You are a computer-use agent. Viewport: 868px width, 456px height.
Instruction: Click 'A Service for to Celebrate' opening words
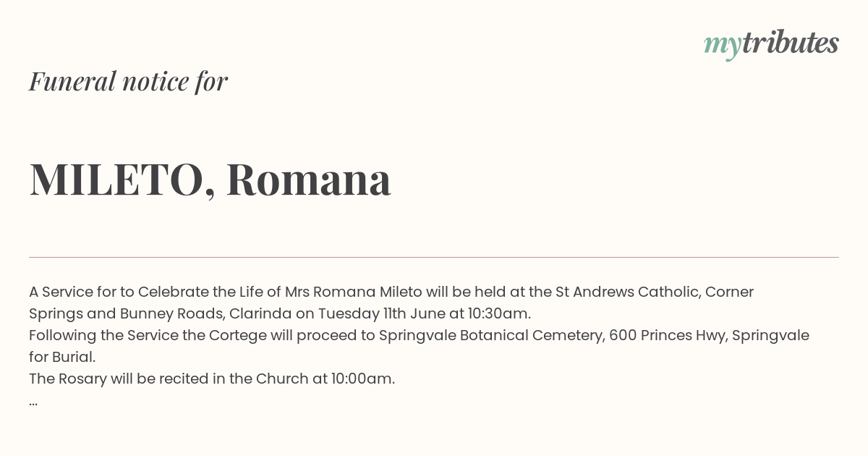pos(118,292)
